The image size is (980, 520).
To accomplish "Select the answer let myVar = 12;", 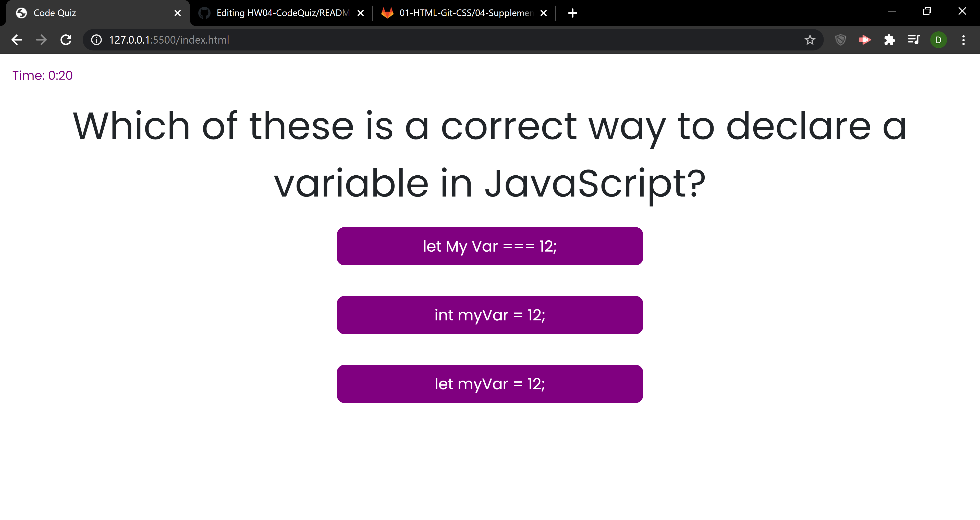I will pyautogui.click(x=490, y=384).
